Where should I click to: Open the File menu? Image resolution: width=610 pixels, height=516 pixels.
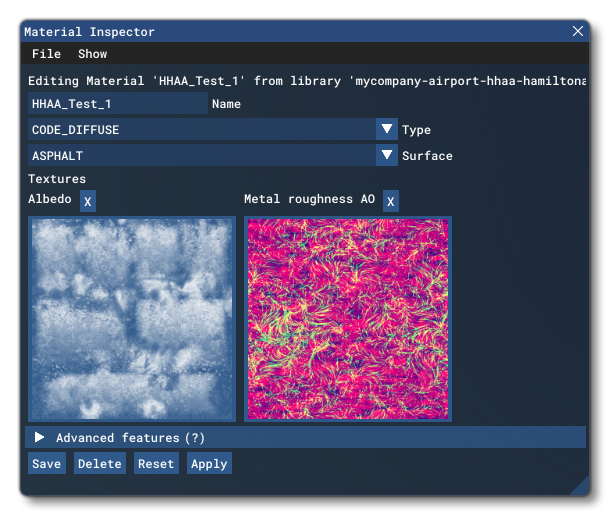46,54
